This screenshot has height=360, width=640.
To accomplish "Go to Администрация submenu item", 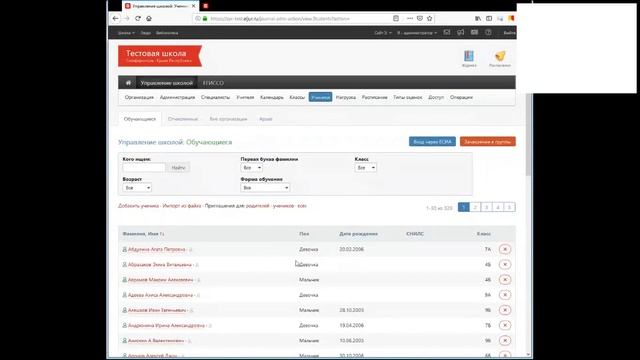I will (x=177, y=97).
